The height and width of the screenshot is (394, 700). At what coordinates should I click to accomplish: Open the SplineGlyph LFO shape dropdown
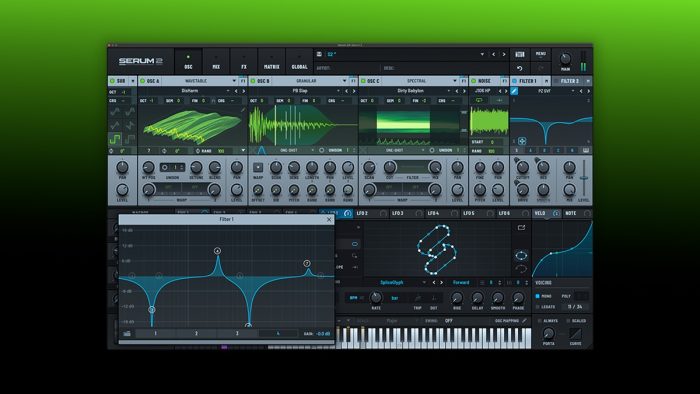pos(424,282)
